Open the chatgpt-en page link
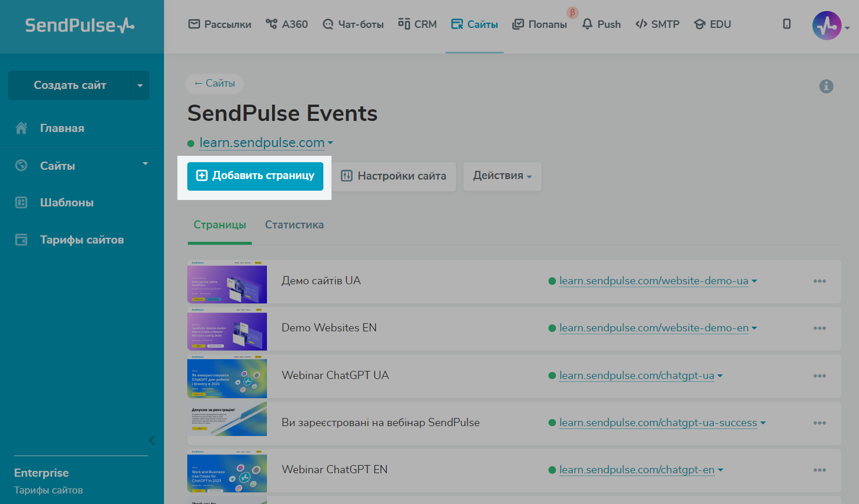This screenshot has height=504, width=859. 637,470
